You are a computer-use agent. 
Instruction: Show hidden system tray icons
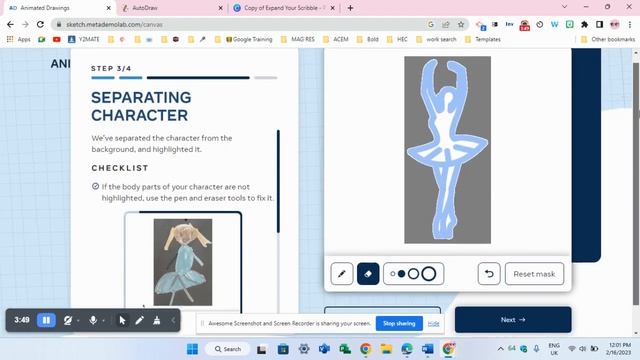[500, 349]
